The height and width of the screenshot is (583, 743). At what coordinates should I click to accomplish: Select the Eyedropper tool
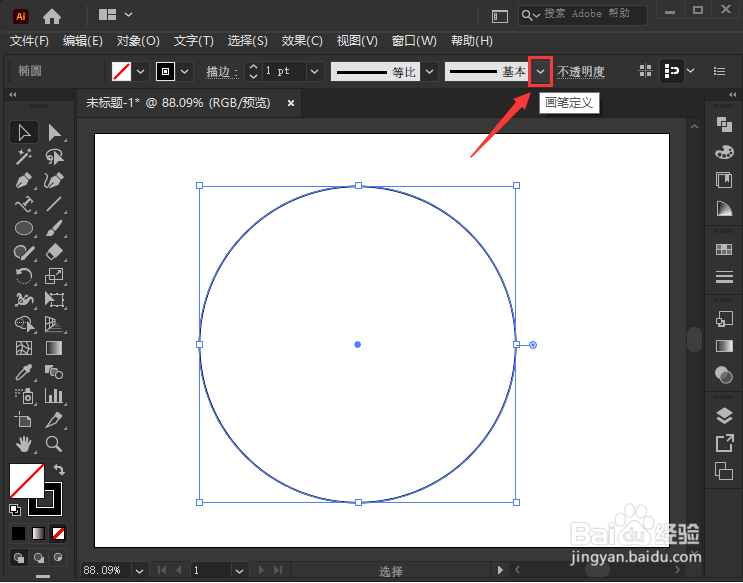click(24, 373)
